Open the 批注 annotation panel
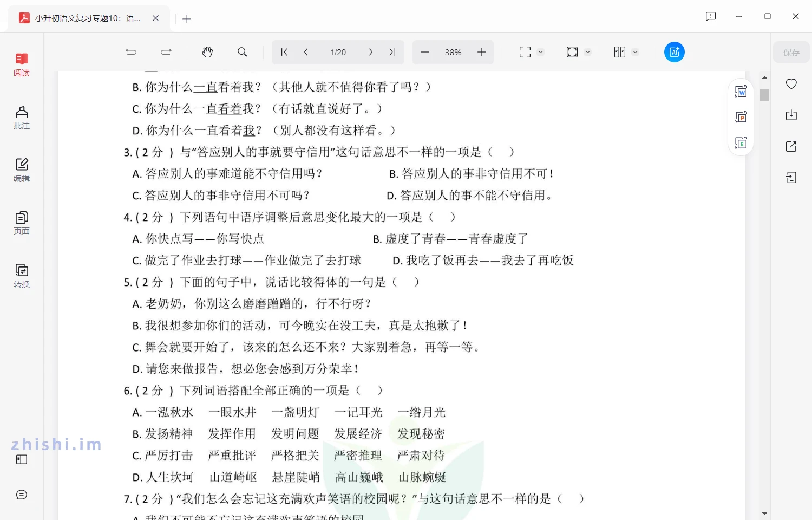The width and height of the screenshot is (812, 520). [22, 118]
